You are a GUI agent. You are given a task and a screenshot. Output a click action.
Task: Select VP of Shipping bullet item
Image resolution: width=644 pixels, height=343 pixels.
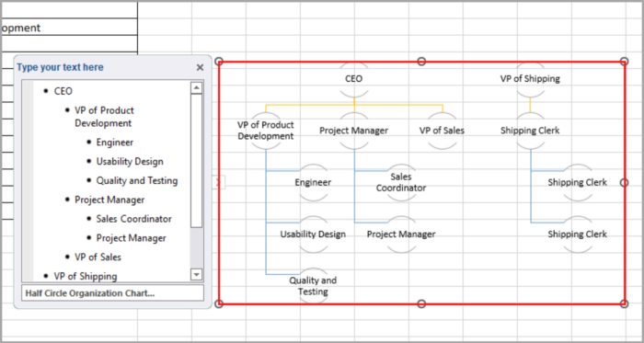point(86,276)
